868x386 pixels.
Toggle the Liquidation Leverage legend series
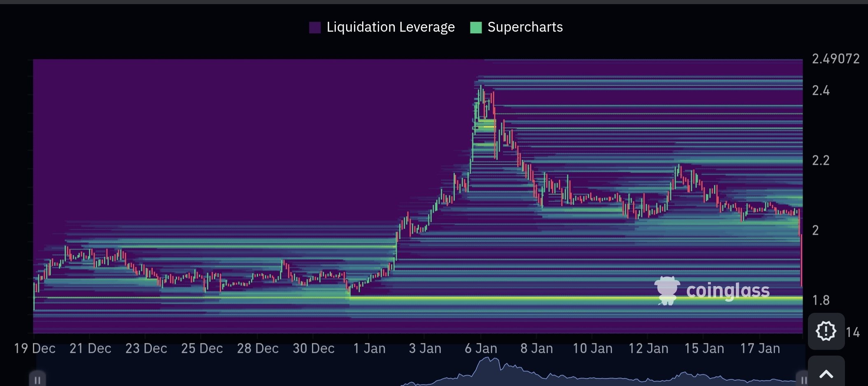(x=390, y=27)
